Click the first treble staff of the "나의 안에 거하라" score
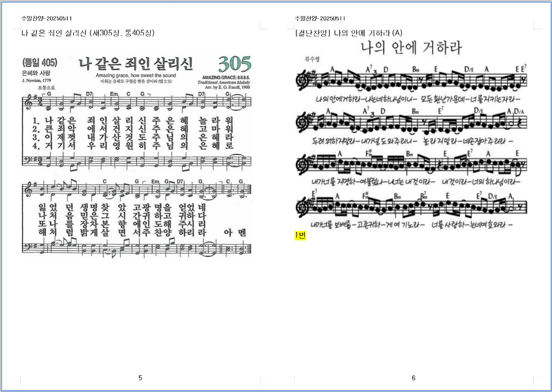552x392 pixels. pyautogui.click(x=411, y=80)
